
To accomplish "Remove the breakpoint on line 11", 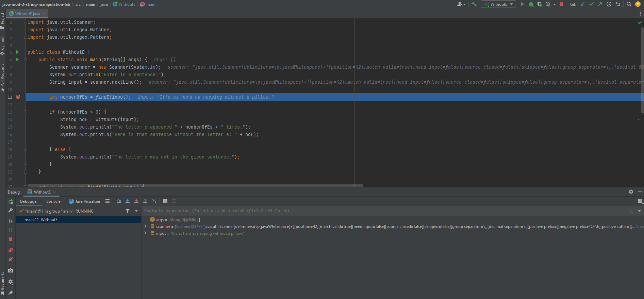I will [x=18, y=97].
